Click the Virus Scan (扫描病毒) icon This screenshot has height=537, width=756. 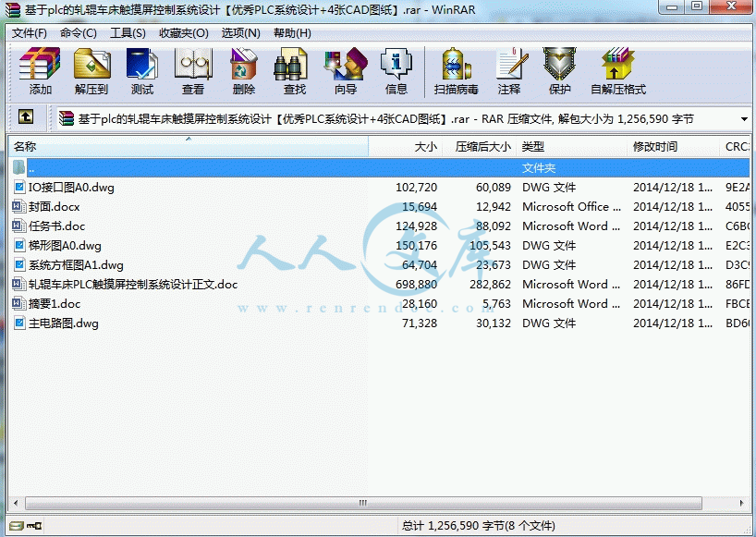[x=456, y=70]
